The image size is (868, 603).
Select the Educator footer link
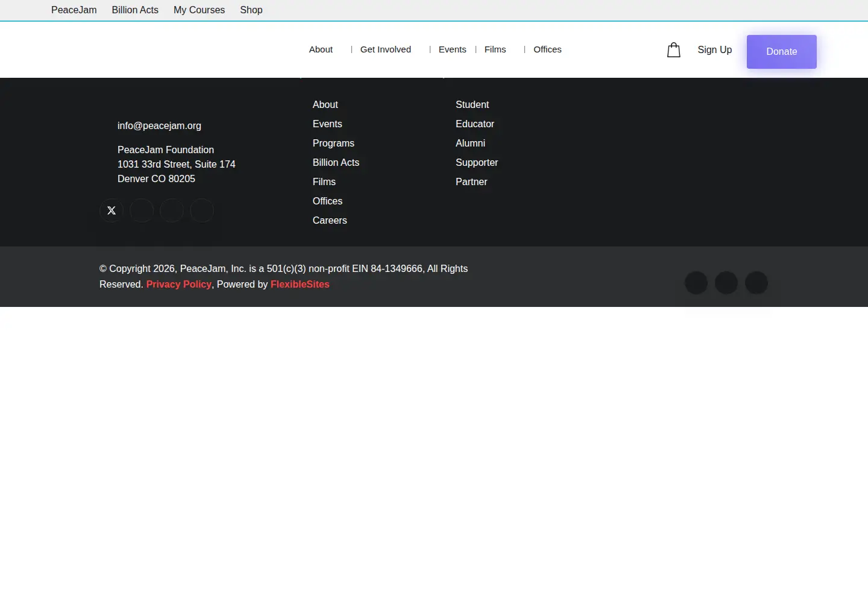coord(475,124)
